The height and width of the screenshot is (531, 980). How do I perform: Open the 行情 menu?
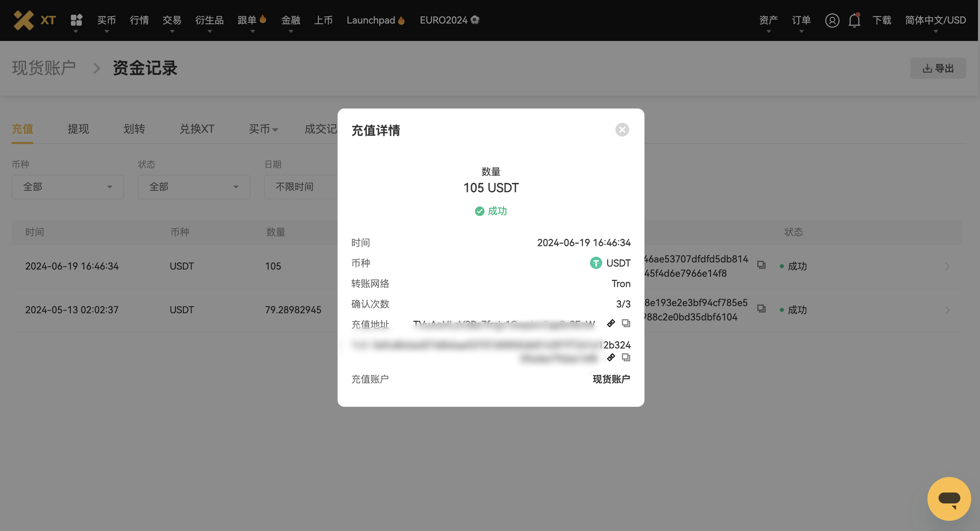coord(139,20)
